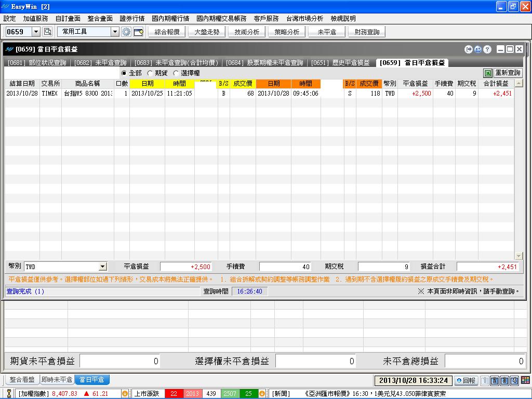The height and width of the screenshot is (399, 532).
Task: Select the 當日平倉 bottom tab
Action: click(x=92, y=380)
